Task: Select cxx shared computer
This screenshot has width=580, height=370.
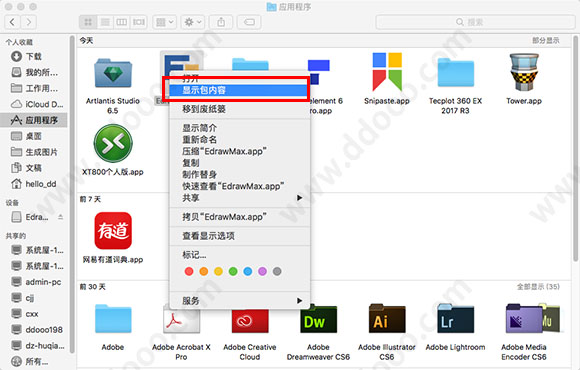Action: click(33, 314)
